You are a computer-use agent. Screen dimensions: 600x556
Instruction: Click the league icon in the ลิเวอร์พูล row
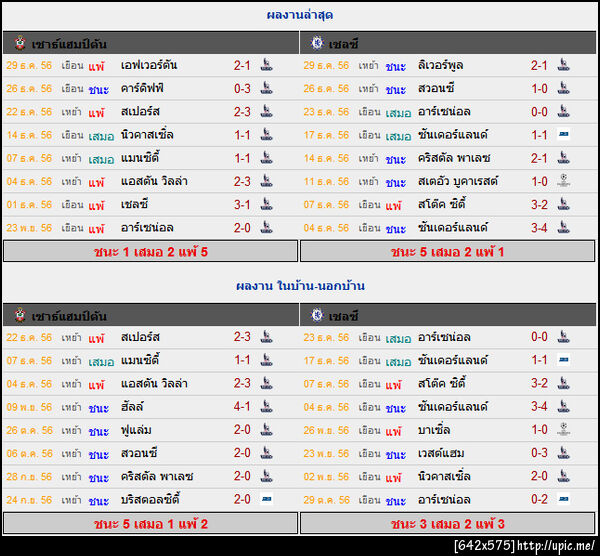point(563,65)
